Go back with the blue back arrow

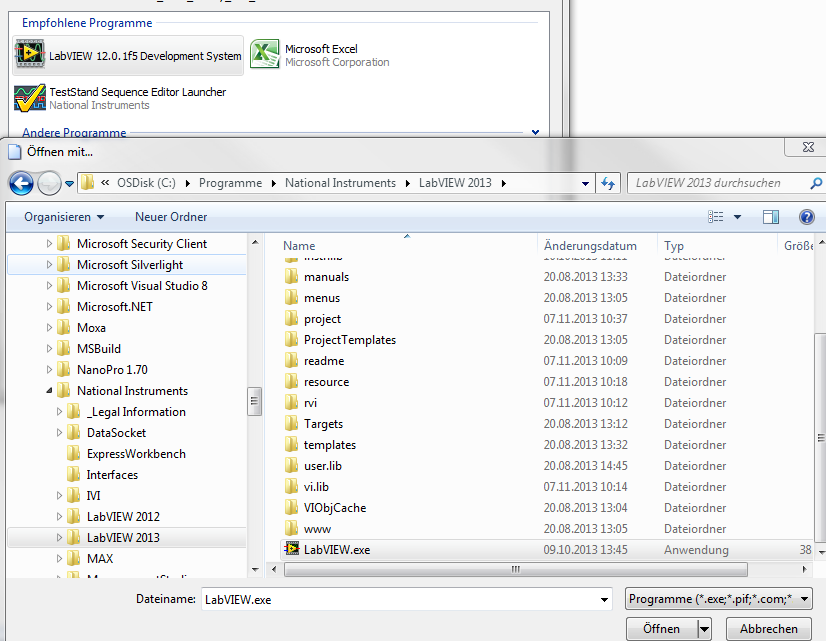[x=22, y=184]
